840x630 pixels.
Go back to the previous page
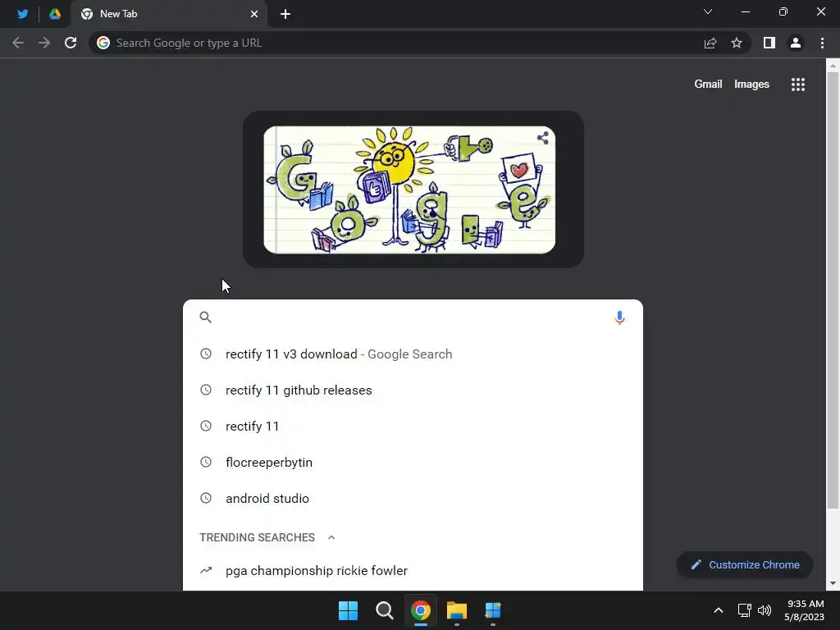[18, 43]
